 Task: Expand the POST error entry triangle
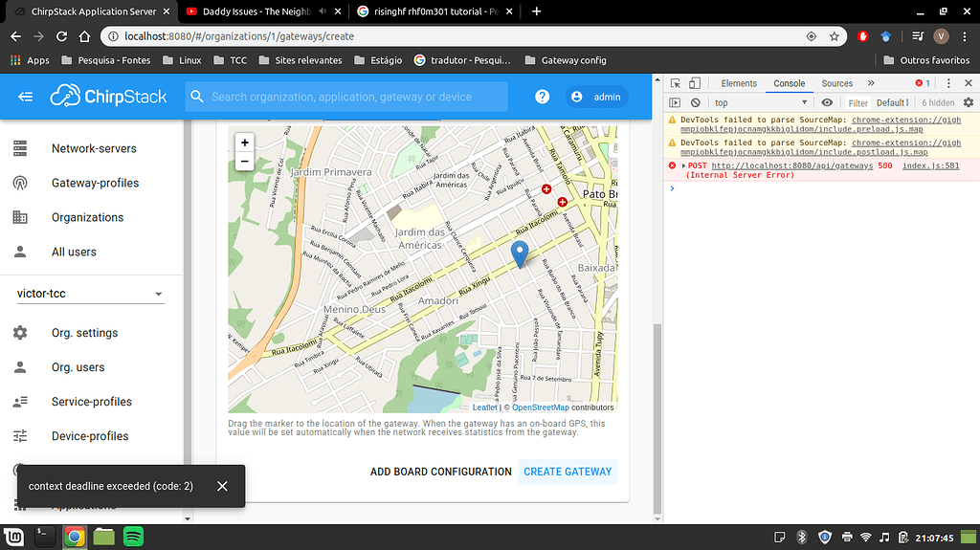click(x=683, y=165)
